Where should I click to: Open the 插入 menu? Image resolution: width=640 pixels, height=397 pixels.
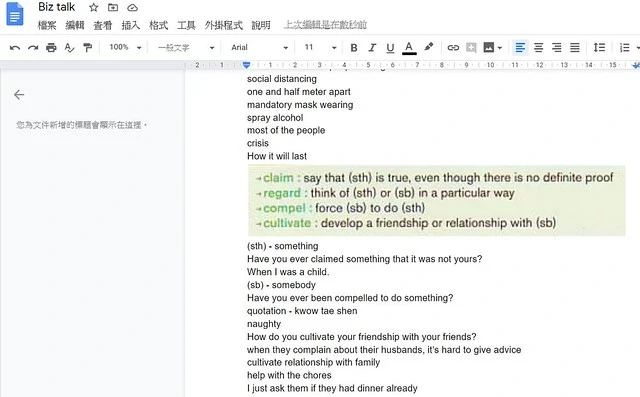coord(131,25)
